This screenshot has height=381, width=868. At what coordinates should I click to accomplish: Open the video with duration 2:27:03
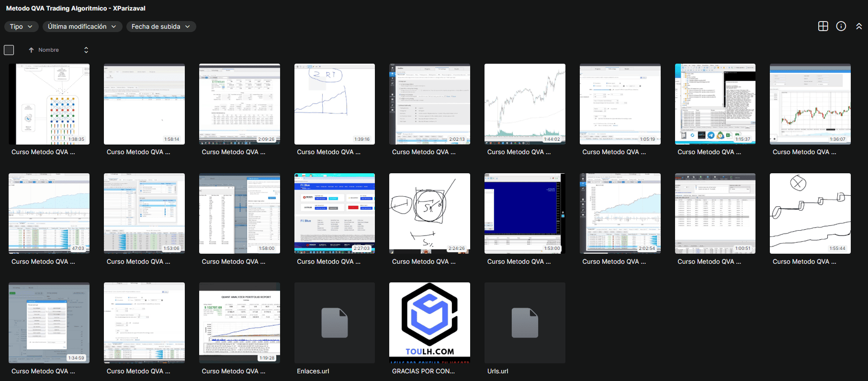334,213
